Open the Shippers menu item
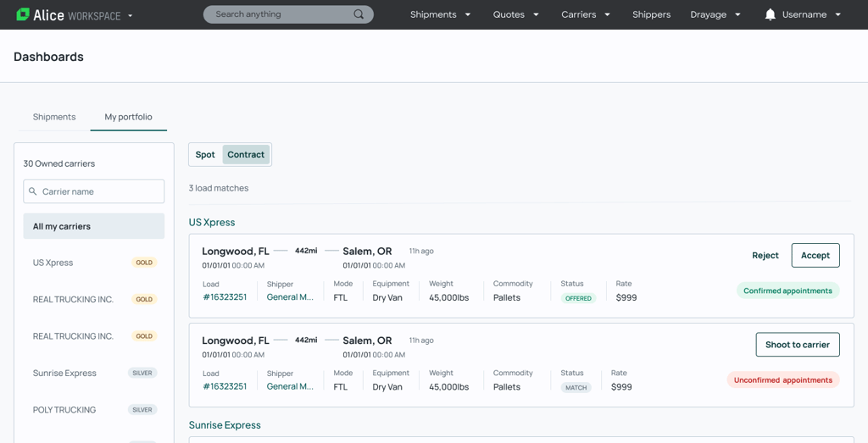868x443 pixels. [651, 14]
